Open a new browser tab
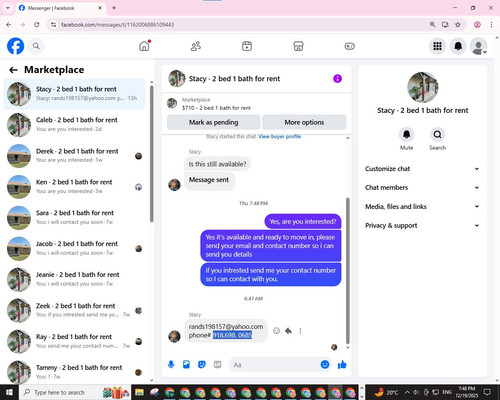500x400 pixels. (x=114, y=8)
